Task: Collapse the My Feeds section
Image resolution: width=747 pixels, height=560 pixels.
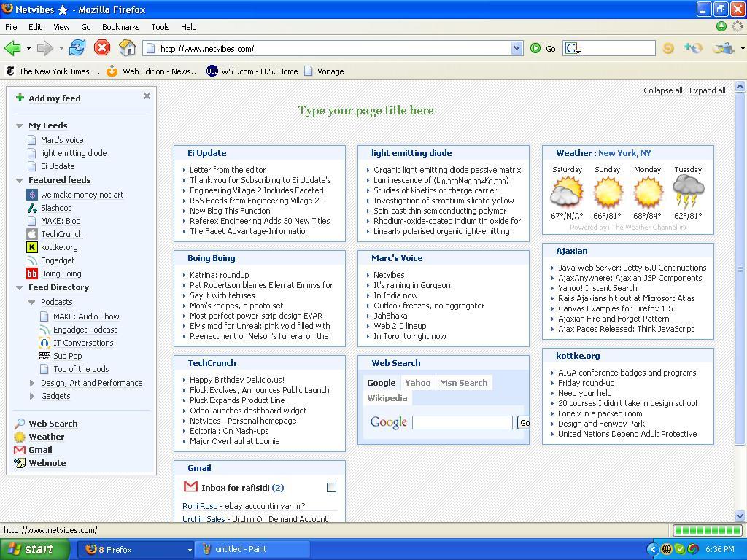Action: 20,125
